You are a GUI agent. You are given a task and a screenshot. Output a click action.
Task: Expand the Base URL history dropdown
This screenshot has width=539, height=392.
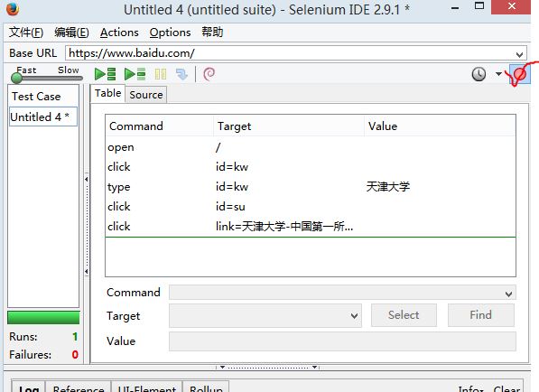[x=519, y=54]
